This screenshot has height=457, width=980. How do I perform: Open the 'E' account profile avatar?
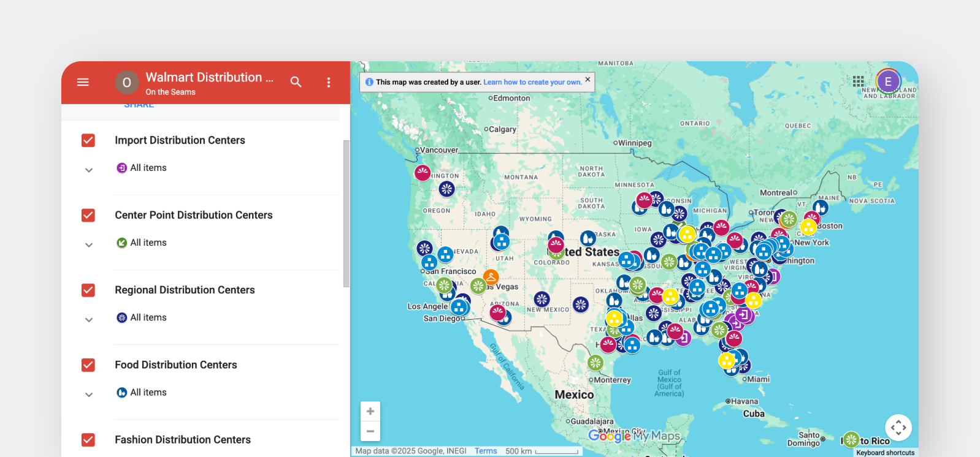[x=888, y=81]
